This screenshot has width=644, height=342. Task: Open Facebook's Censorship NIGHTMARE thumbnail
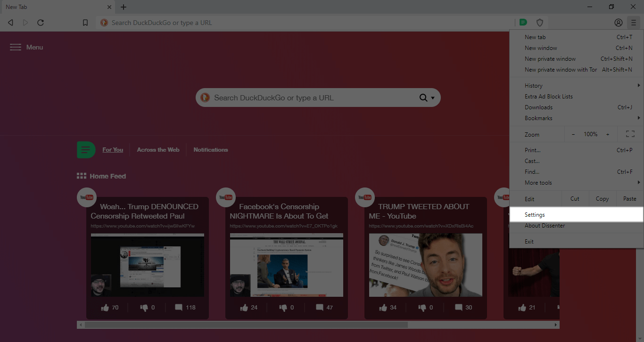tap(287, 265)
